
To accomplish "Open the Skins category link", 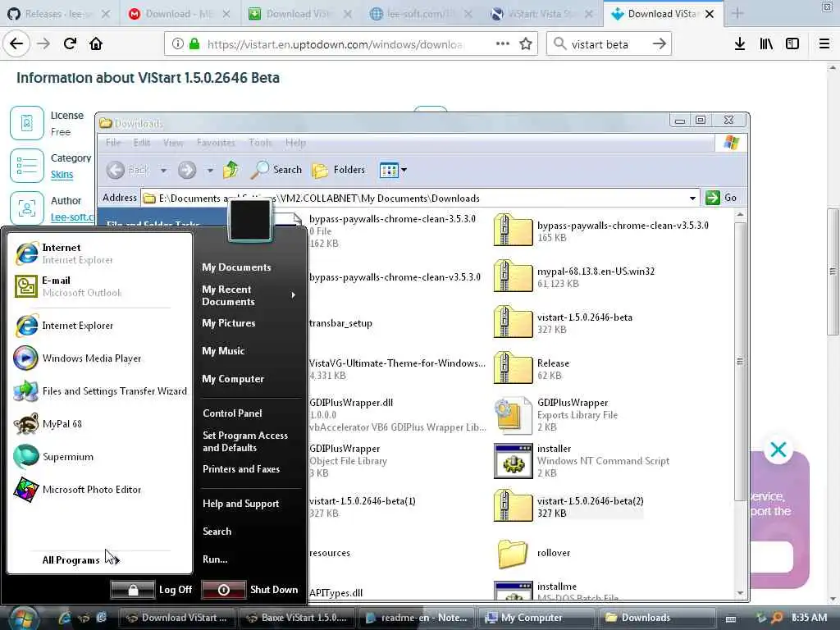I will click(x=62, y=174).
